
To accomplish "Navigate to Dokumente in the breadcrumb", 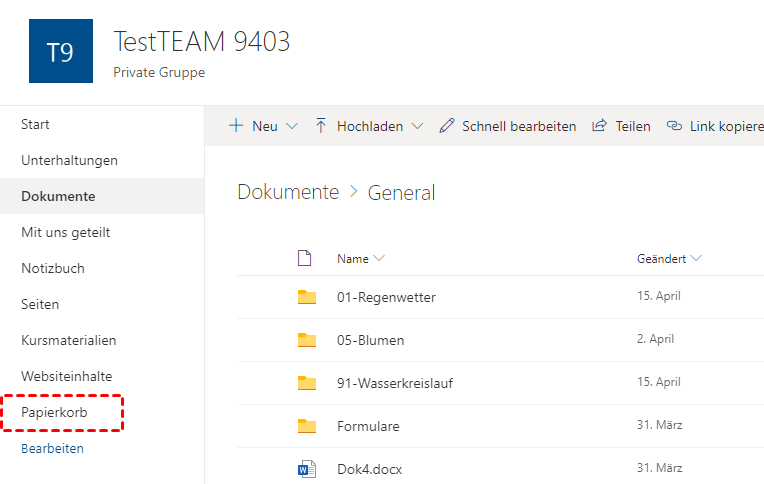I will (288, 192).
